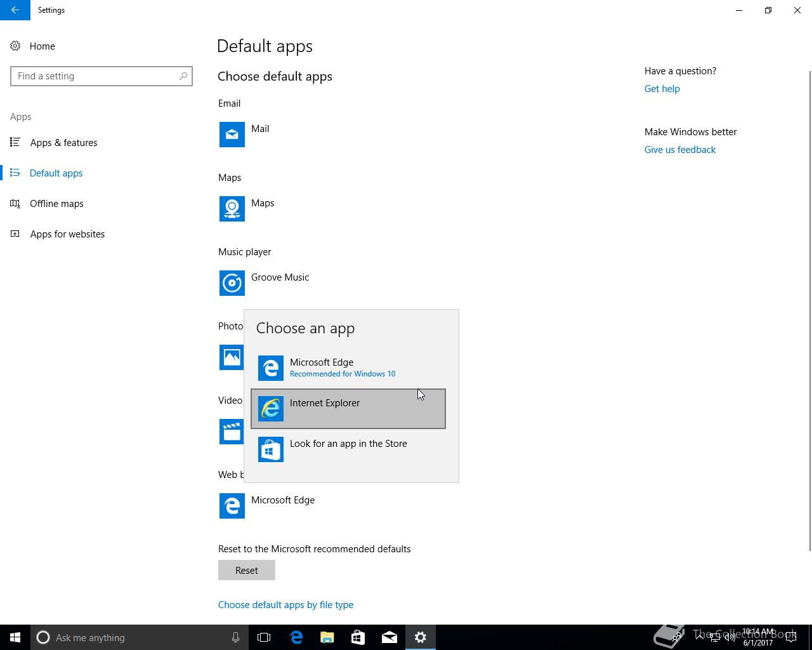Viewport: 812px width, 650px height.
Task: Open the Action Center notifications icon
Action: (791, 637)
